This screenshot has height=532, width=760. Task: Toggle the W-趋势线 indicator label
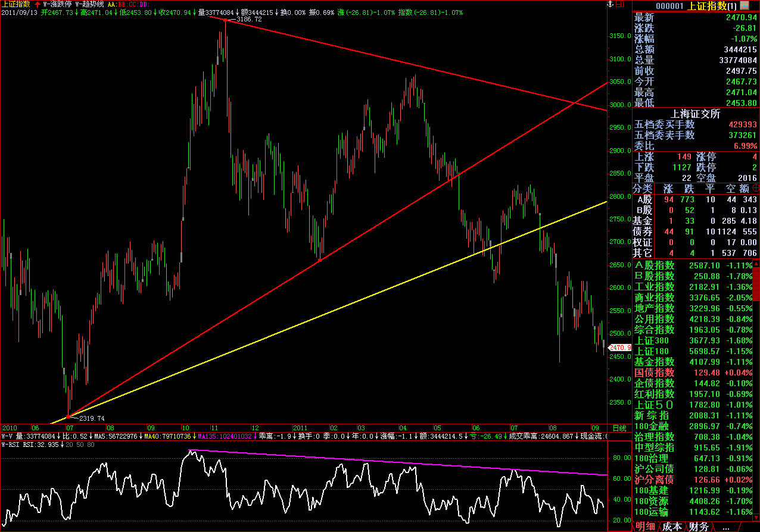[x=89, y=4]
